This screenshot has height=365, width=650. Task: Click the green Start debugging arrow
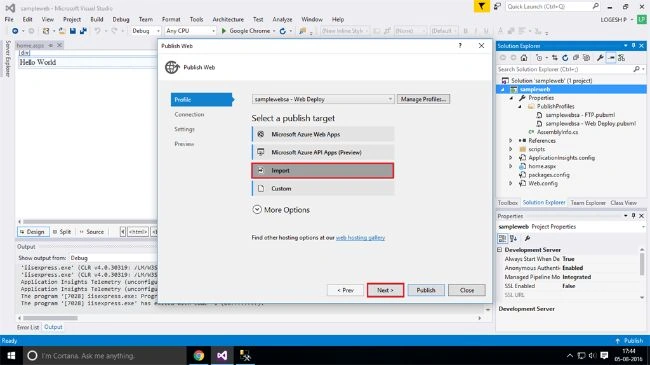(224, 31)
